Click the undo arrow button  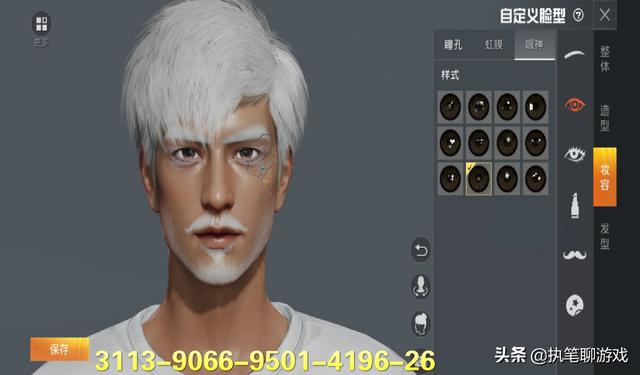point(421,250)
